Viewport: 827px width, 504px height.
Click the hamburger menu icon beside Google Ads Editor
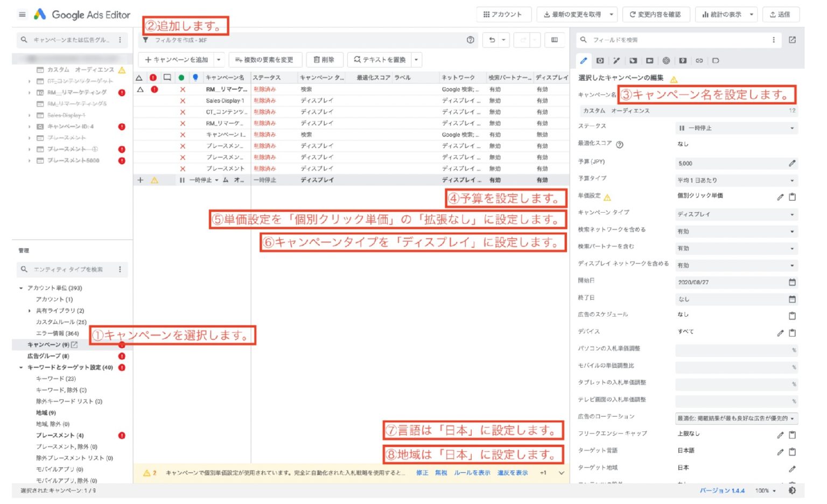click(22, 15)
